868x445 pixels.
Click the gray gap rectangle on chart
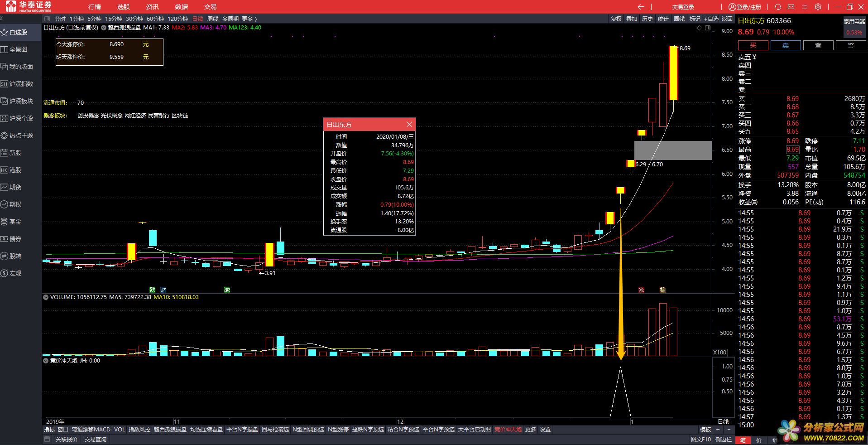click(673, 150)
